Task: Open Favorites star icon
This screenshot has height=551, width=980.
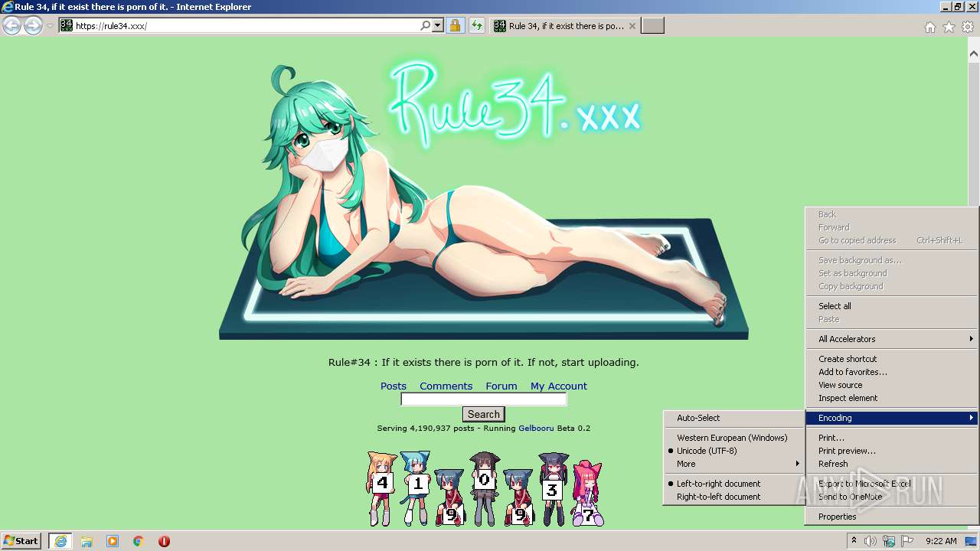Action: pos(949,27)
